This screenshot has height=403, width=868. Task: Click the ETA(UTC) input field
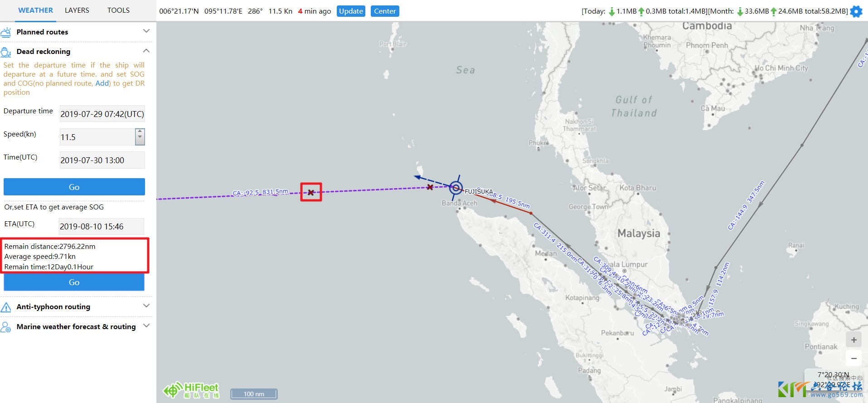(102, 227)
